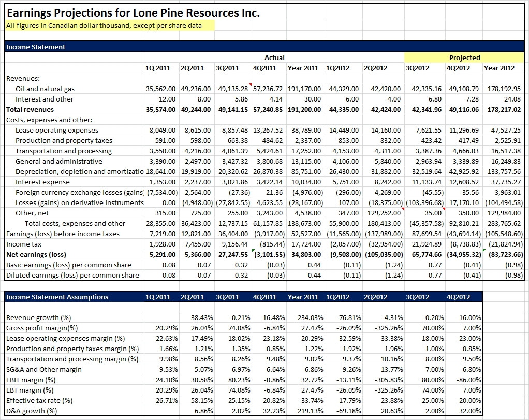Click Year 2011 total revenues 191,200.00
529x420 pixels.
304,109
